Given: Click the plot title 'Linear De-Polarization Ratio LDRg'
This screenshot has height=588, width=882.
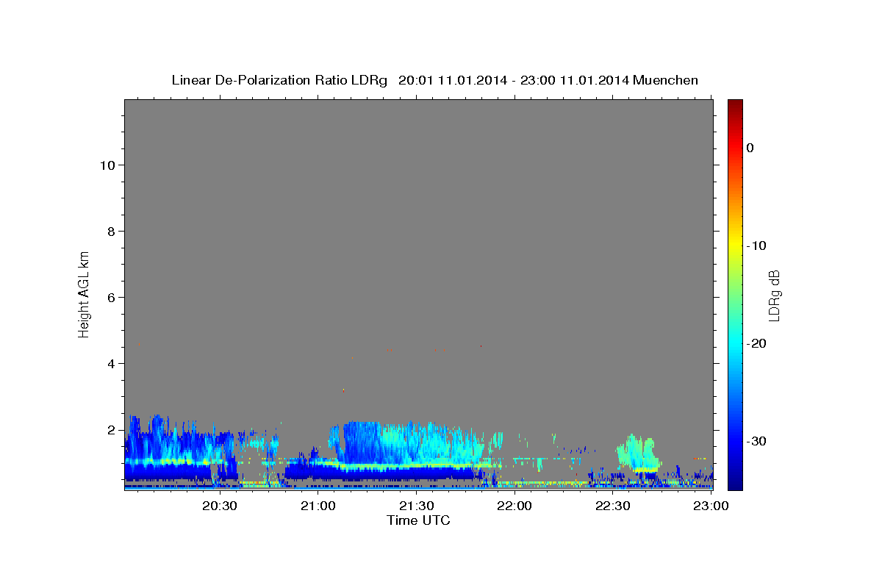Looking at the screenshot, I should pyautogui.click(x=279, y=80).
